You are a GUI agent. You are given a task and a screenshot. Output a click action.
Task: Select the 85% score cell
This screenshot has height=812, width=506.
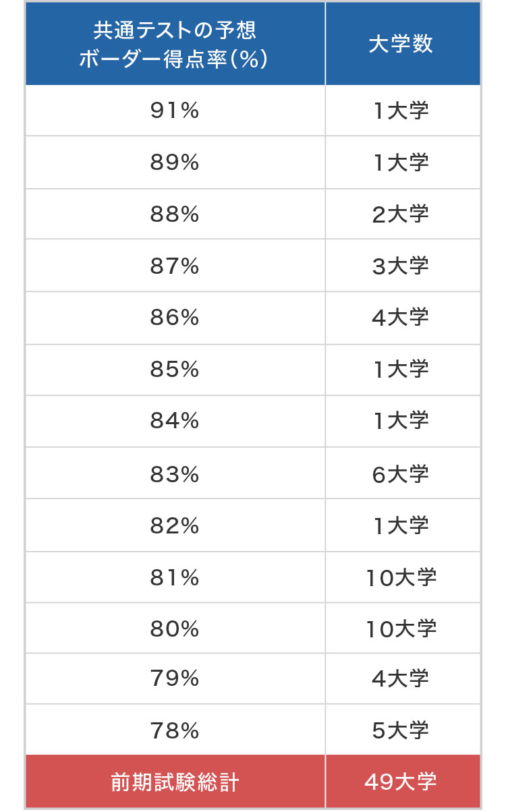(175, 370)
